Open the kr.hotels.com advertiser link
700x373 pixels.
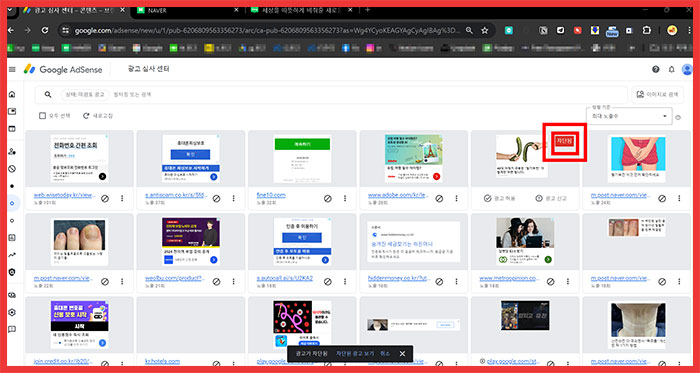(162, 362)
